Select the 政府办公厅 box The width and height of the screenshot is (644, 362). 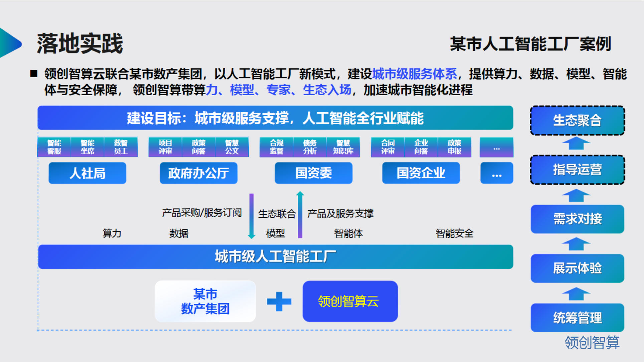pyautogui.click(x=198, y=173)
